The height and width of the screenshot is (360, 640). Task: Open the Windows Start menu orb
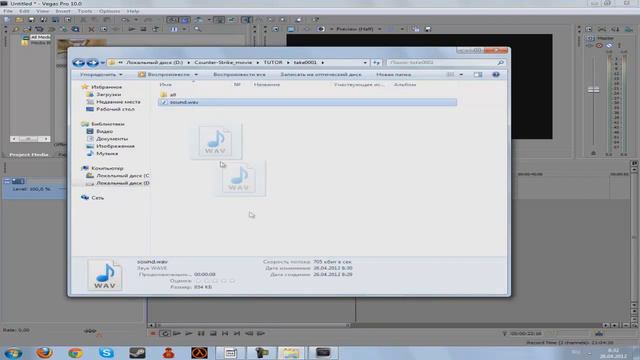(x=13, y=353)
